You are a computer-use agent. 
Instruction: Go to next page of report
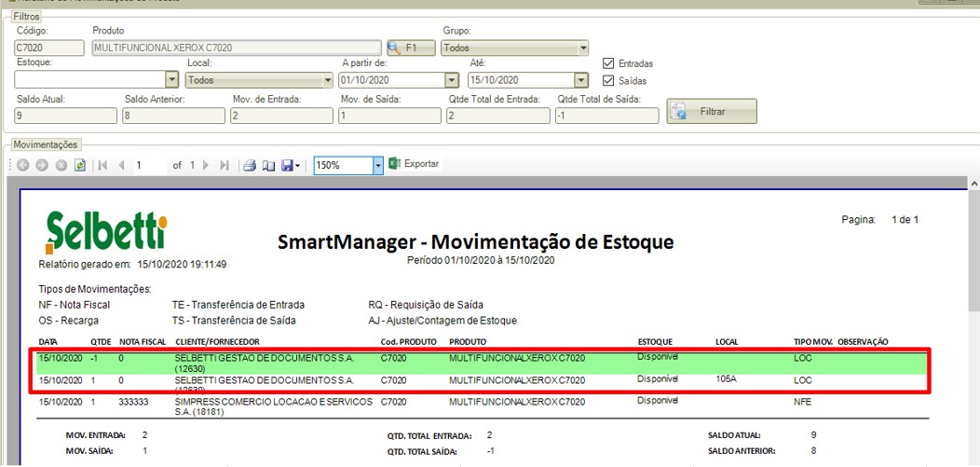click(206, 165)
